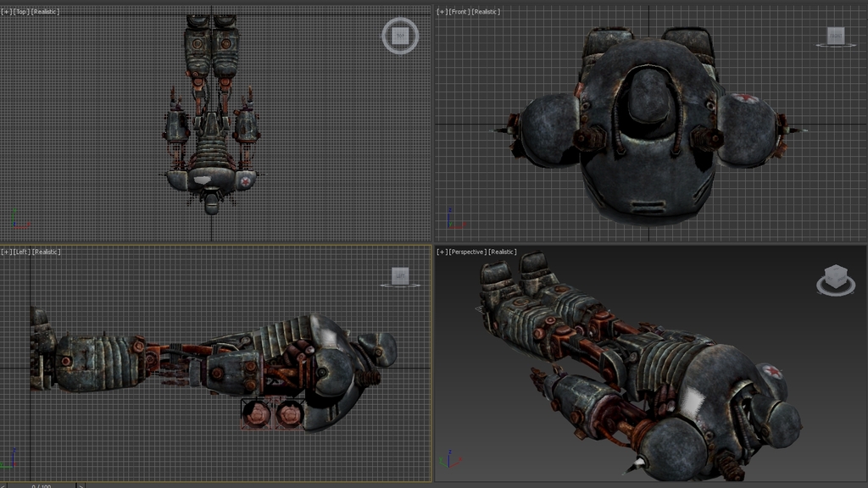Open the [+] menu in the Front viewport

(x=440, y=11)
